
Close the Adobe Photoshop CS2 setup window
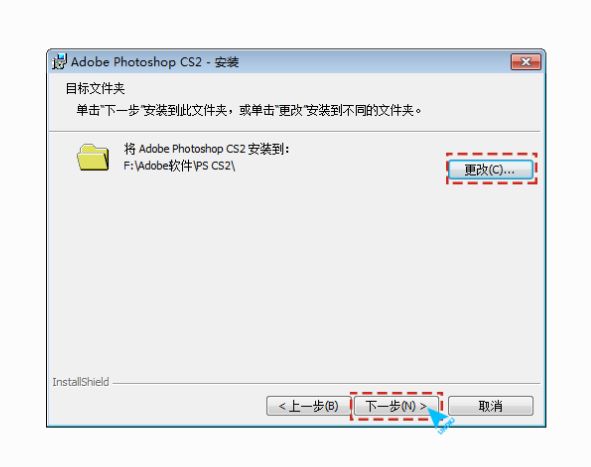(x=526, y=61)
